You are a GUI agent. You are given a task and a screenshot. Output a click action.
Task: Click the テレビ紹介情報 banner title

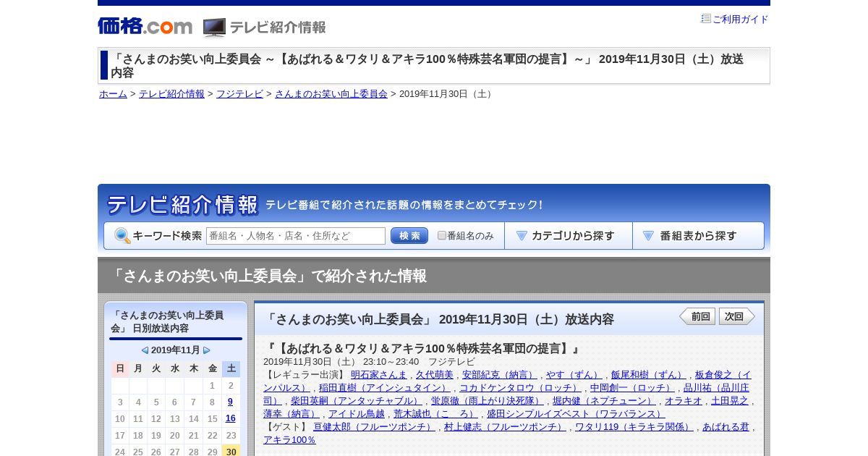point(182,205)
